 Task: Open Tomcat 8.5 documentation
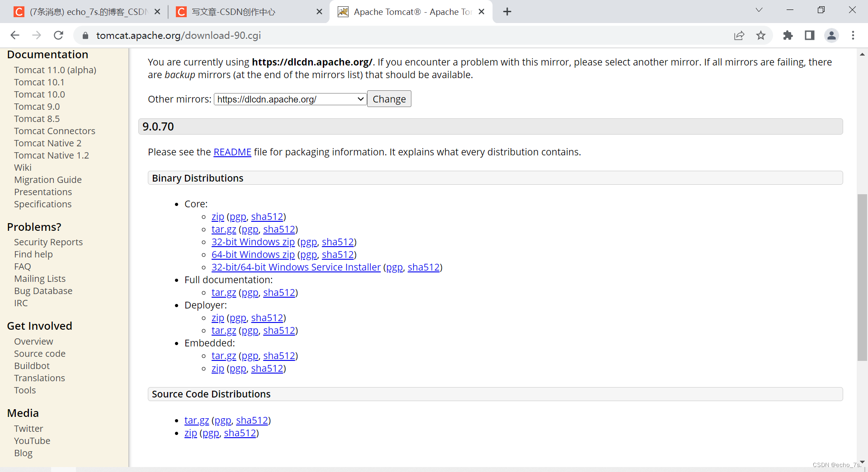37,119
